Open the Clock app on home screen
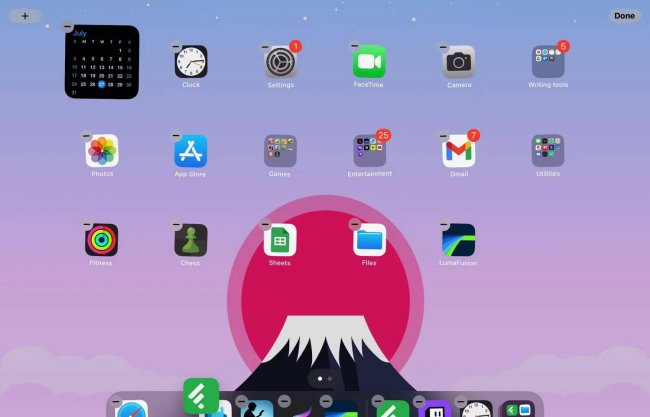The image size is (650, 417). 191,62
